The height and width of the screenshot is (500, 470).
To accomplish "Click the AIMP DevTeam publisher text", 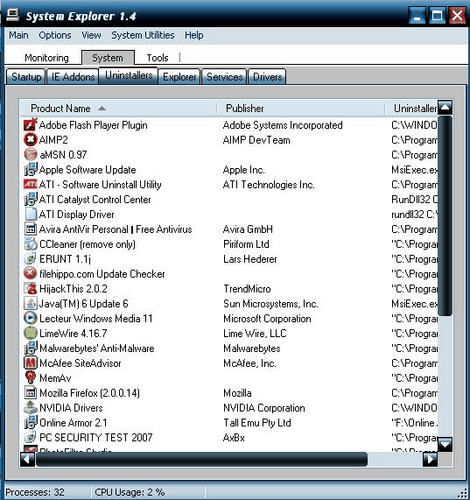I will click(256, 140).
